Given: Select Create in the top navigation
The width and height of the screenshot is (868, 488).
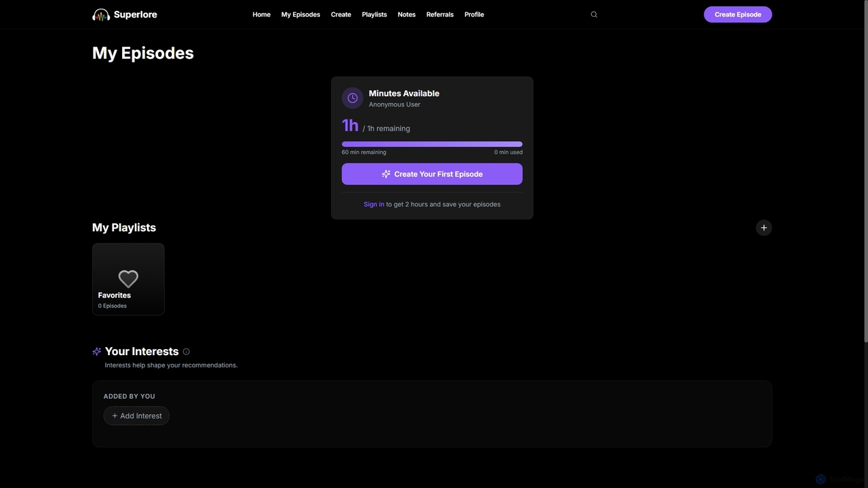Looking at the screenshot, I should [x=341, y=14].
